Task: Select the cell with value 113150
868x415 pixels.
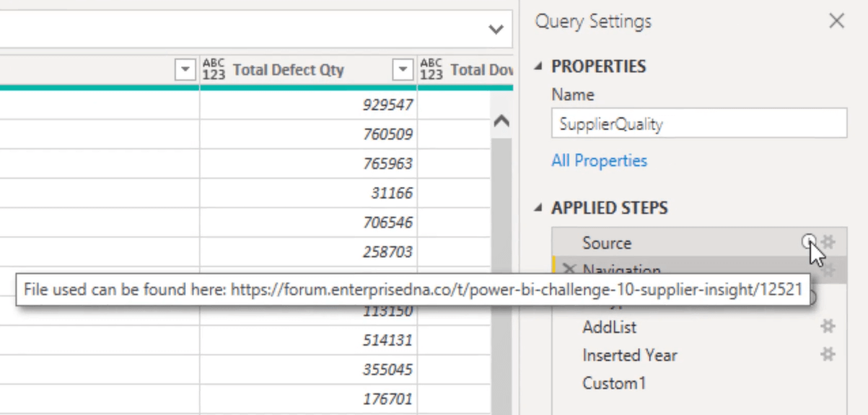Action: [308, 313]
